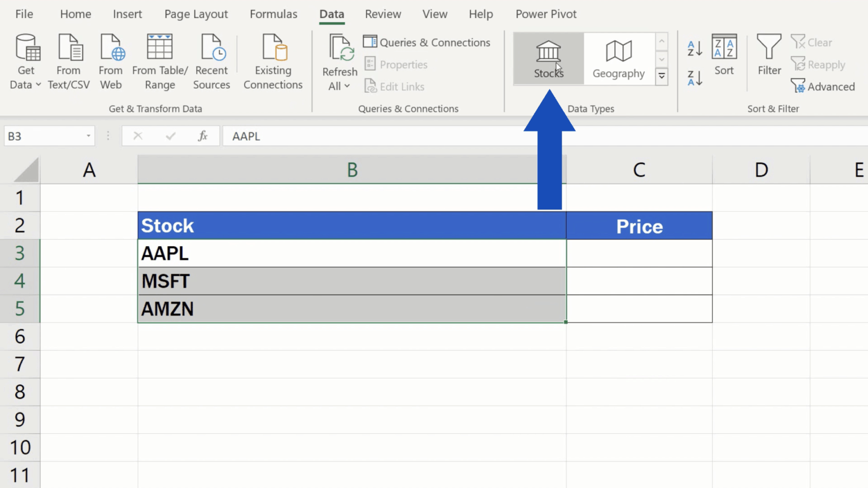This screenshot has height=488, width=868.
Task: Open the Power Pivot tab
Action: coord(545,14)
